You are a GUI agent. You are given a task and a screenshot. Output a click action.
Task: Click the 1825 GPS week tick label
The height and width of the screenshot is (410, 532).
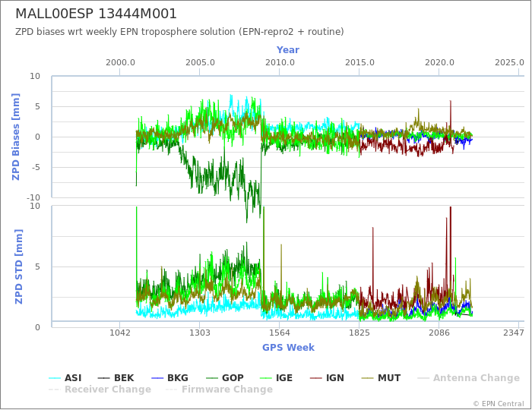pos(359,333)
